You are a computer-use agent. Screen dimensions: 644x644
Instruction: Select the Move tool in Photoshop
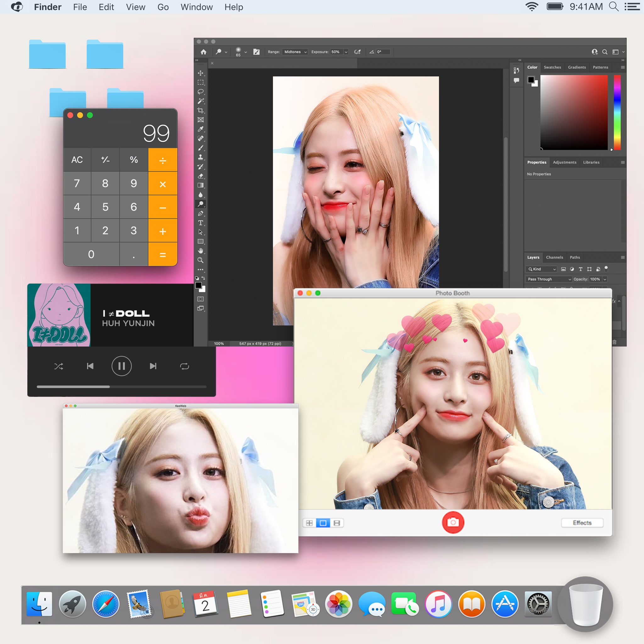pos(200,73)
